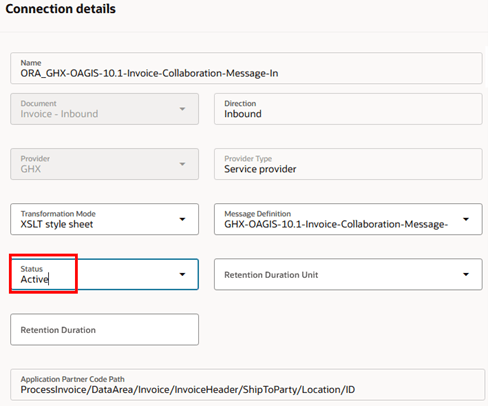488x406 pixels.
Task: Click the Provider Type field
Action: [x=348, y=164]
